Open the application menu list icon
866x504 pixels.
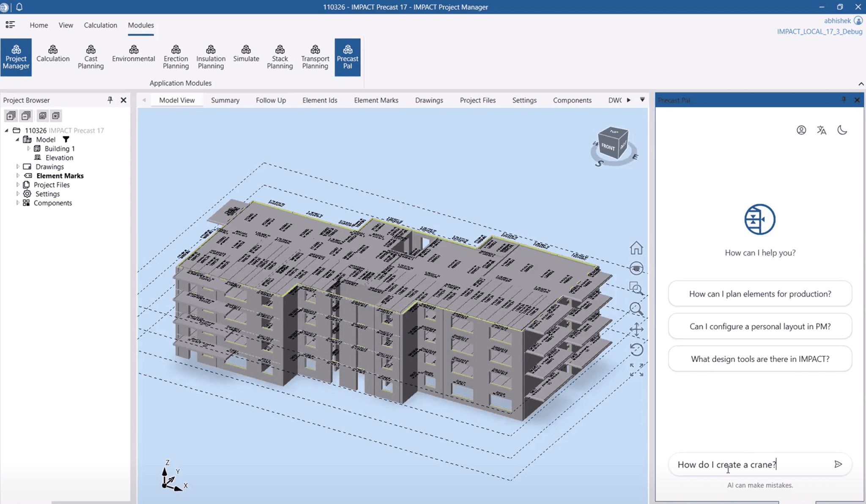click(10, 25)
